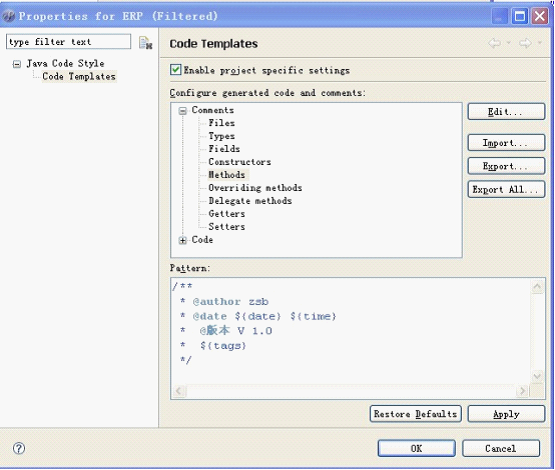This screenshot has width=555, height=470.
Task: Click the Apply button
Action: click(x=506, y=414)
